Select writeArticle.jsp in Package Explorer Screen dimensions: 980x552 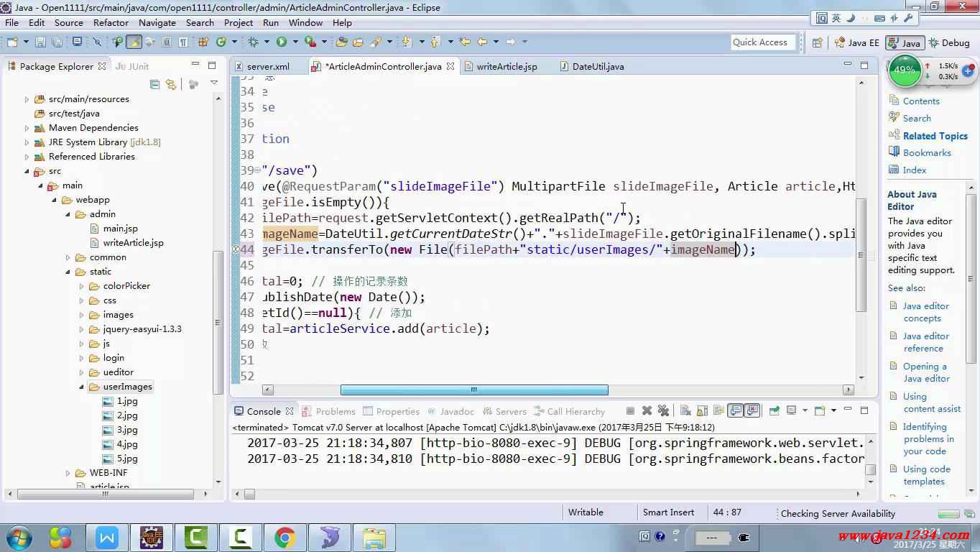[x=133, y=243]
